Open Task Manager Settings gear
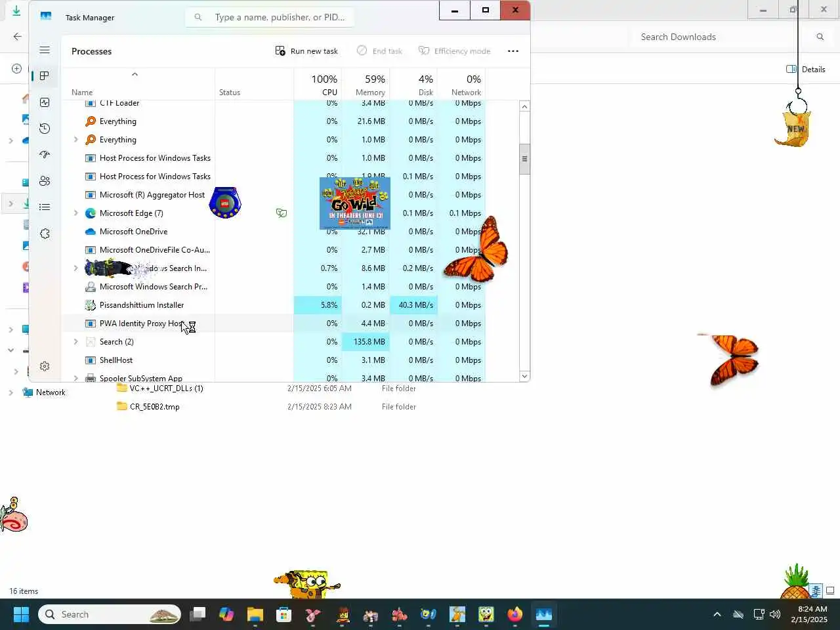Image resolution: width=840 pixels, height=630 pixels. tap(45, 366)
